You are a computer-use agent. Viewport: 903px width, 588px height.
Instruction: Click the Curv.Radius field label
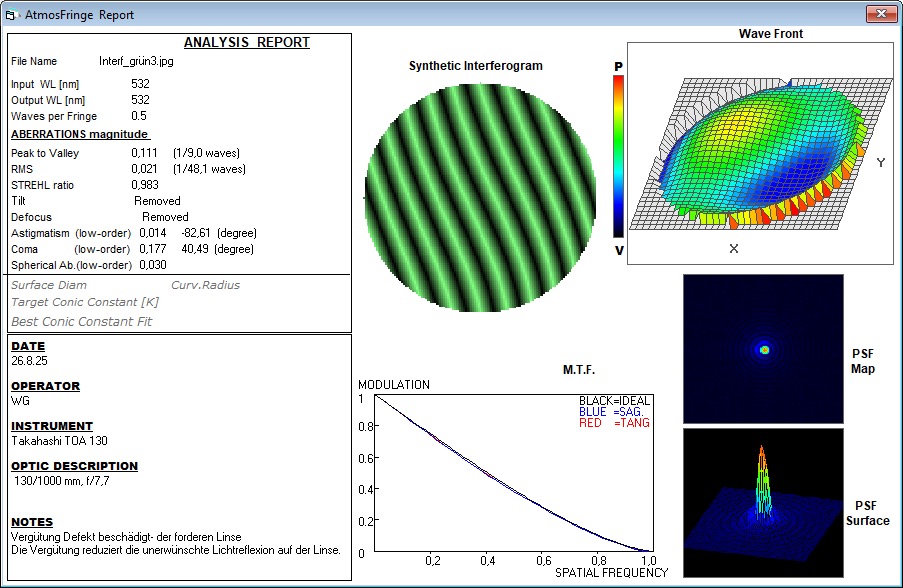tap(206, 285)
